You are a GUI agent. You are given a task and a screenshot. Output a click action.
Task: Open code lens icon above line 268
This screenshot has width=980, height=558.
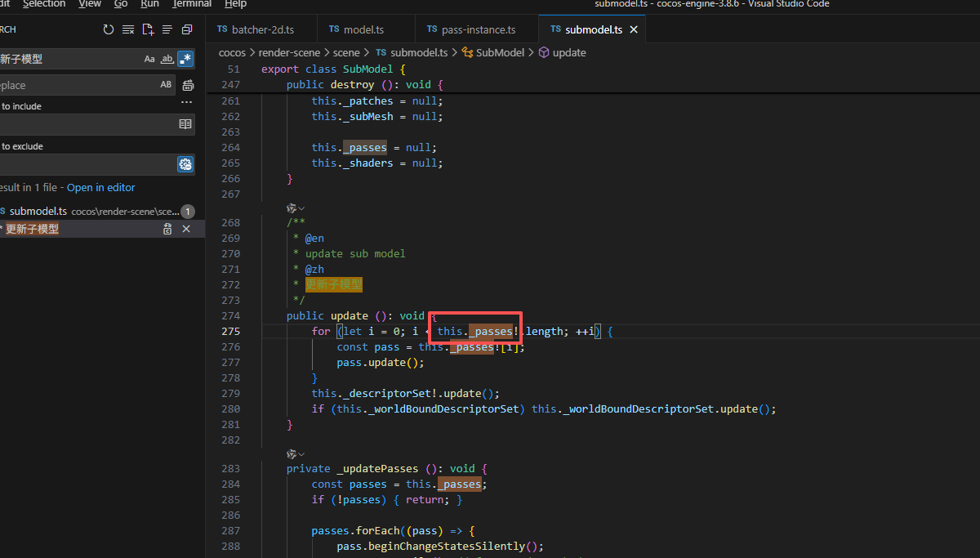(294, 208)
